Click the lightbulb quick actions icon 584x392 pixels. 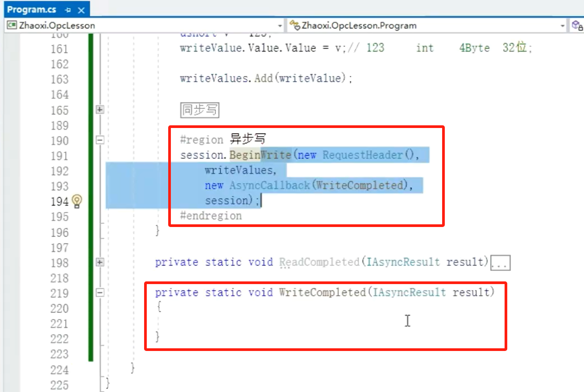click(x=77, y=201)
